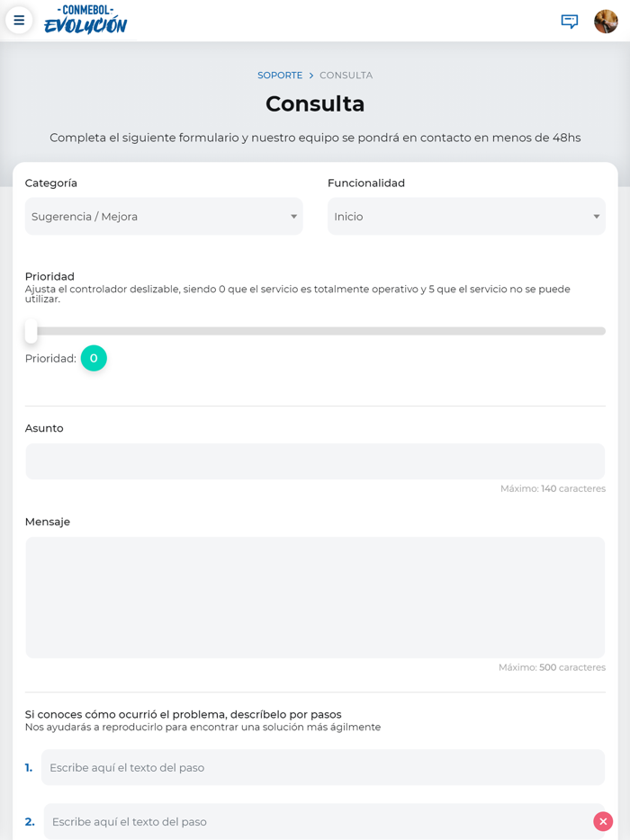Viewport: 630px width, 840px height.
Task: Open the hamburger menu
Action: 19,20
